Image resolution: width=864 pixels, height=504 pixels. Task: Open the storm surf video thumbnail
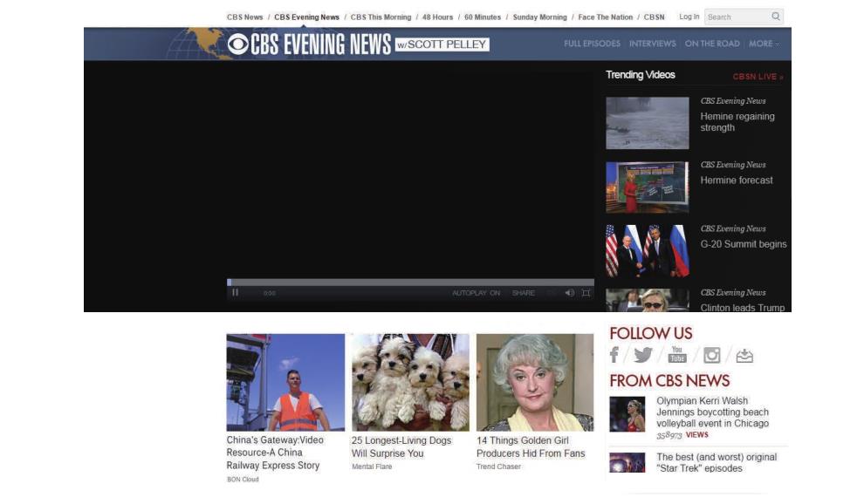648,123
